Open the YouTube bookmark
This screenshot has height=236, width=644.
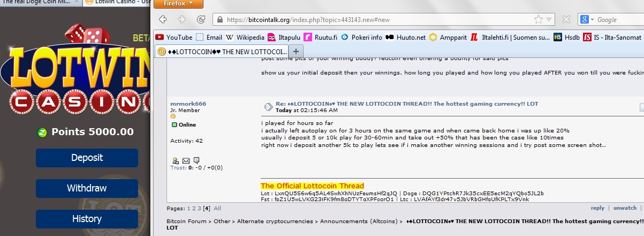tap(173, 37)
